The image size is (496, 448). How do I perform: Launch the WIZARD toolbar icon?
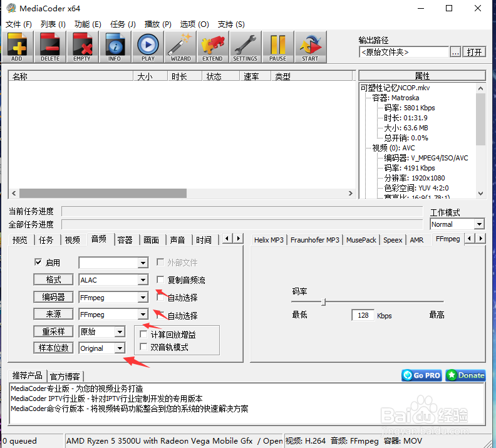pyautogui.click(x=180, y=47)
